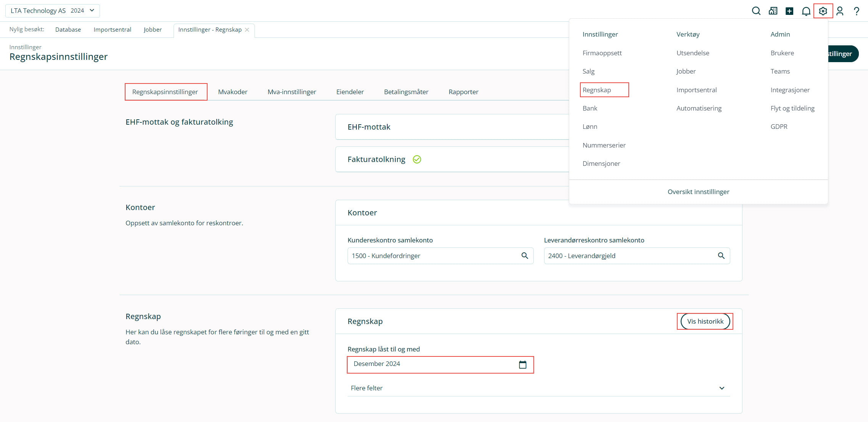Click the settings gear icon
Image resolution: width=868 pixels, height=422 pixels.
tap(823, 11)
